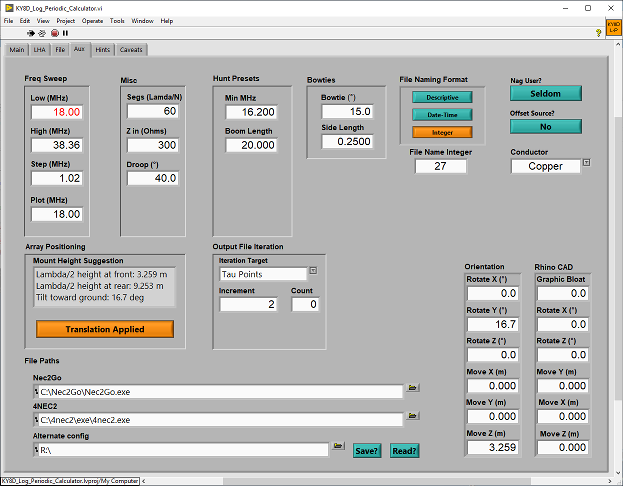Click the Orientation Move Z field

point(493,447)
